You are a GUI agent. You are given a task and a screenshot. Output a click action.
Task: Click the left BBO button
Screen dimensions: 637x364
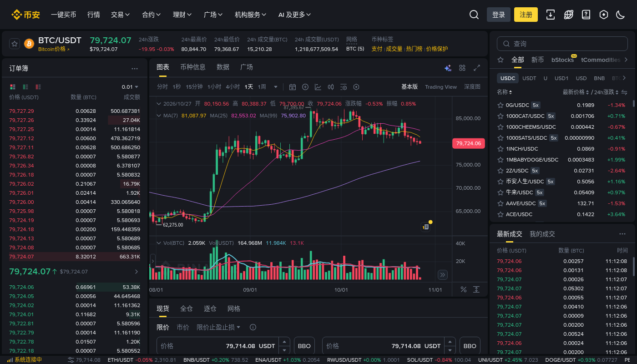(x=304, y=346)
